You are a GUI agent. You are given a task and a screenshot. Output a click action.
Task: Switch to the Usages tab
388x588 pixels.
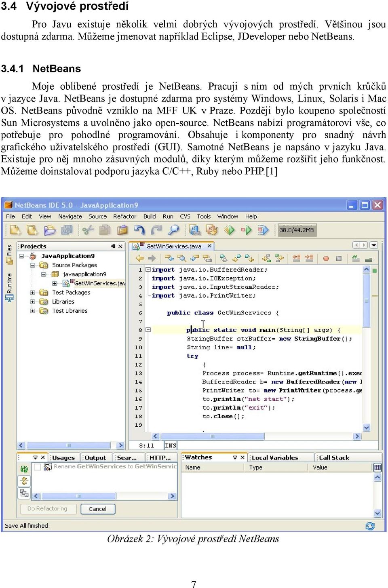(63, 457)
